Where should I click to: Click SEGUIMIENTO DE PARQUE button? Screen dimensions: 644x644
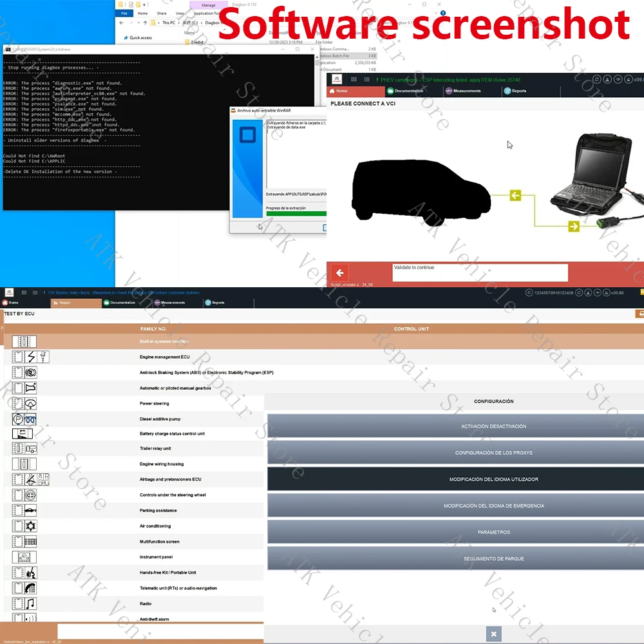tap(455, 558)
